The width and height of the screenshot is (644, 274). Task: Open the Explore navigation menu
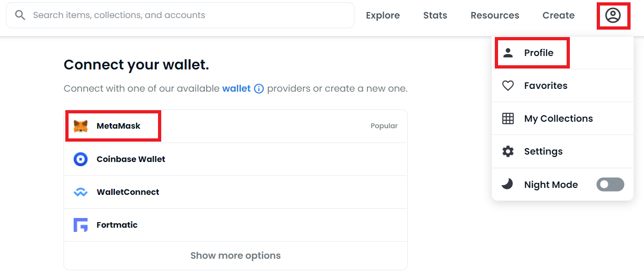[383, 15]
